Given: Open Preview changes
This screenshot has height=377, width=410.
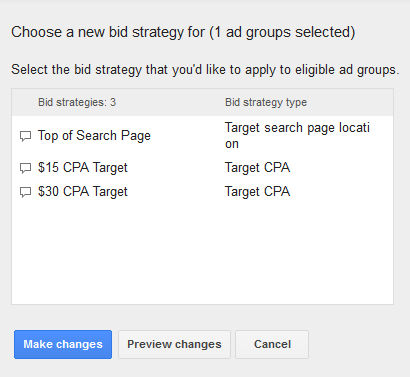Looking at the screenshot, I should point(174,344).
